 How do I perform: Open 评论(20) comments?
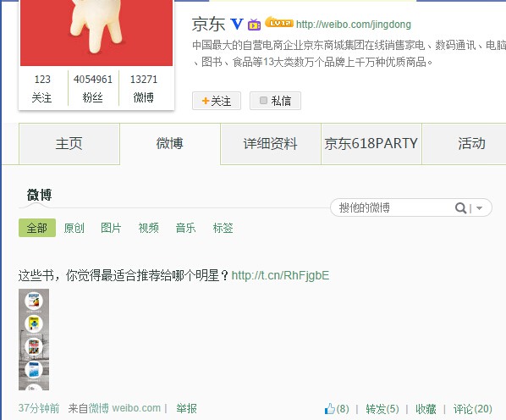coord(473,409)
